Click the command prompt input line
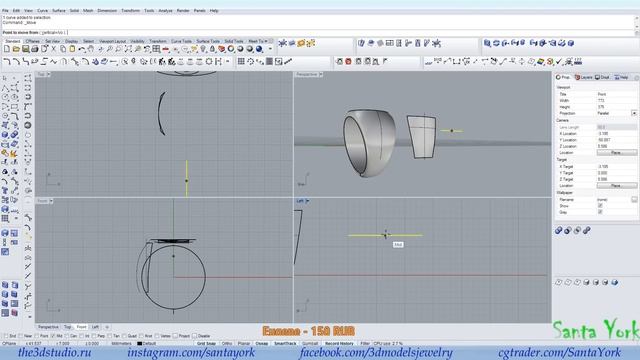Viewport: 640px width, 360px height. pyautogui.click(x=318, y=32)
